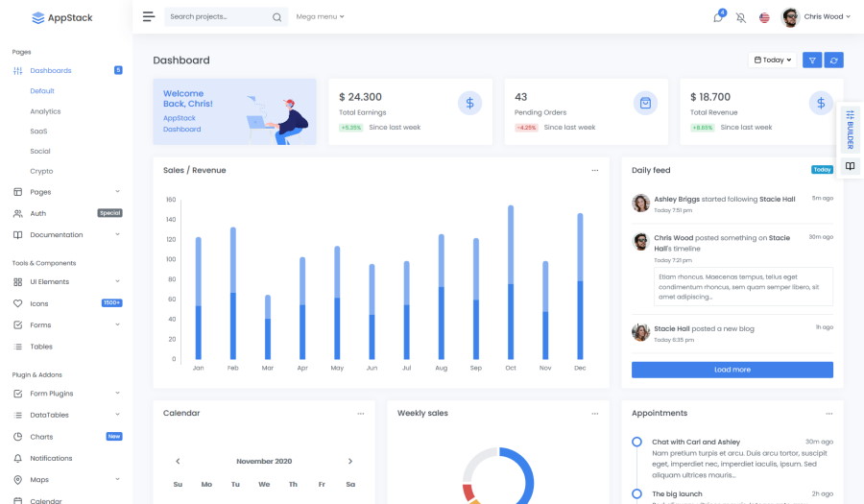The image size is (864, 504).
Task: Expand the UI Elements sidebar section
Action: (x=66, y=281)
